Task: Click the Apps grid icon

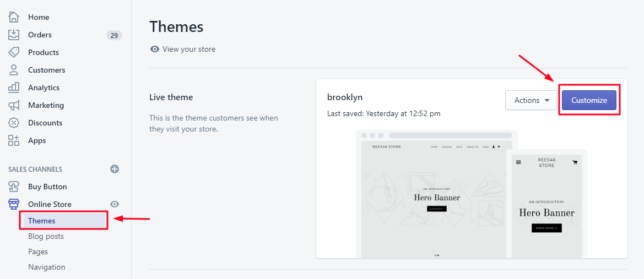Action: click(14, 140)
